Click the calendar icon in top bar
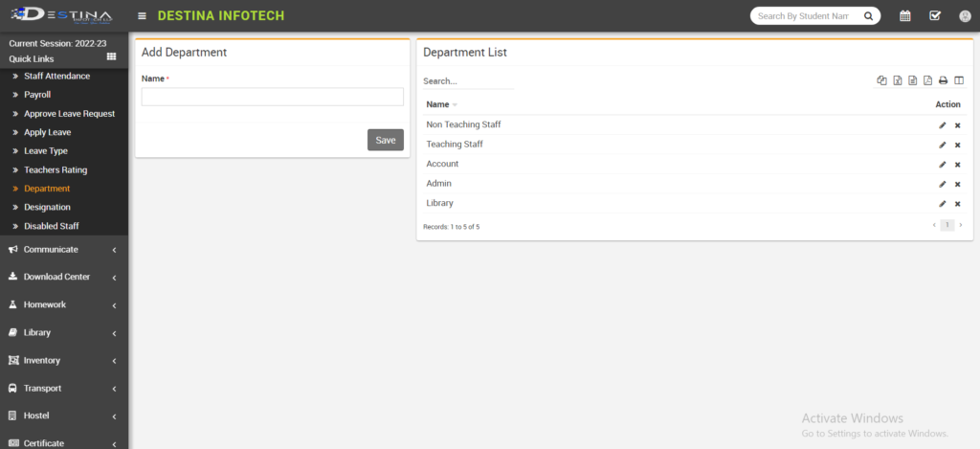 [905, 16]
